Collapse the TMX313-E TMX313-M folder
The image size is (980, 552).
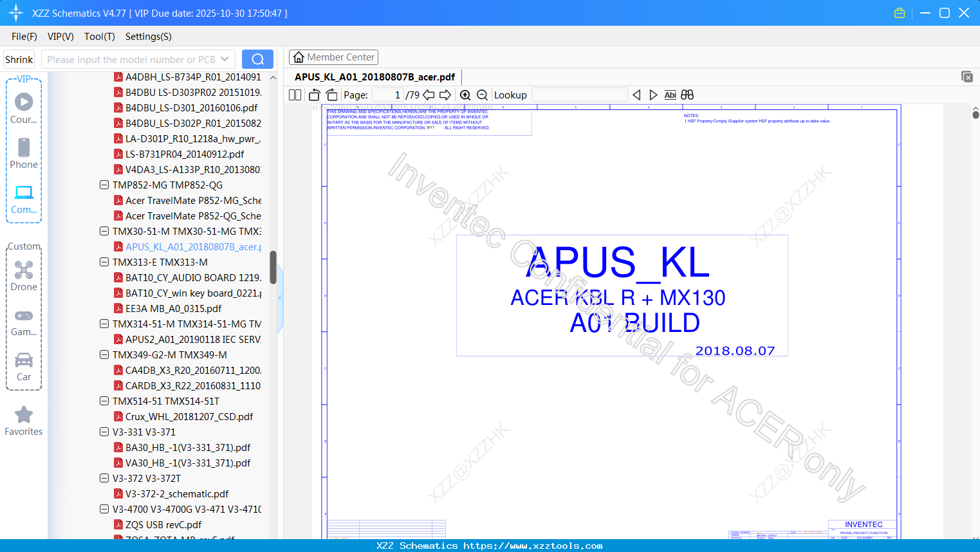(x=104, y=262)
